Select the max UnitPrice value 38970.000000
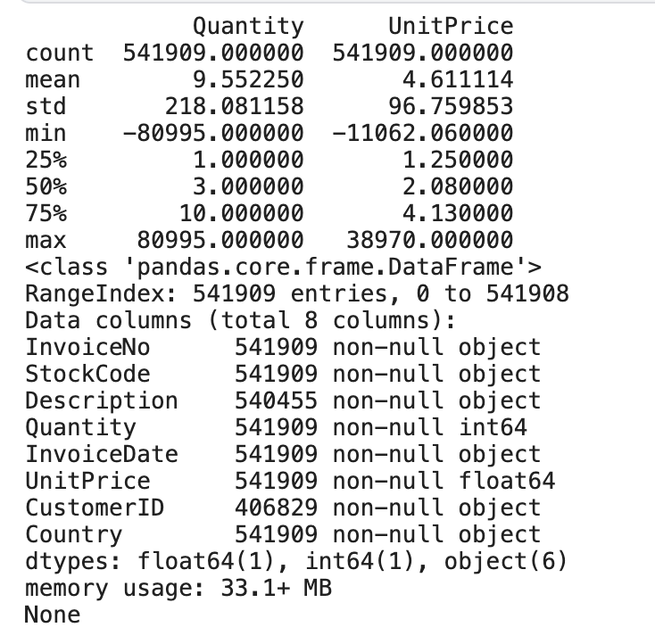655x644 pixels. (428, 240)
